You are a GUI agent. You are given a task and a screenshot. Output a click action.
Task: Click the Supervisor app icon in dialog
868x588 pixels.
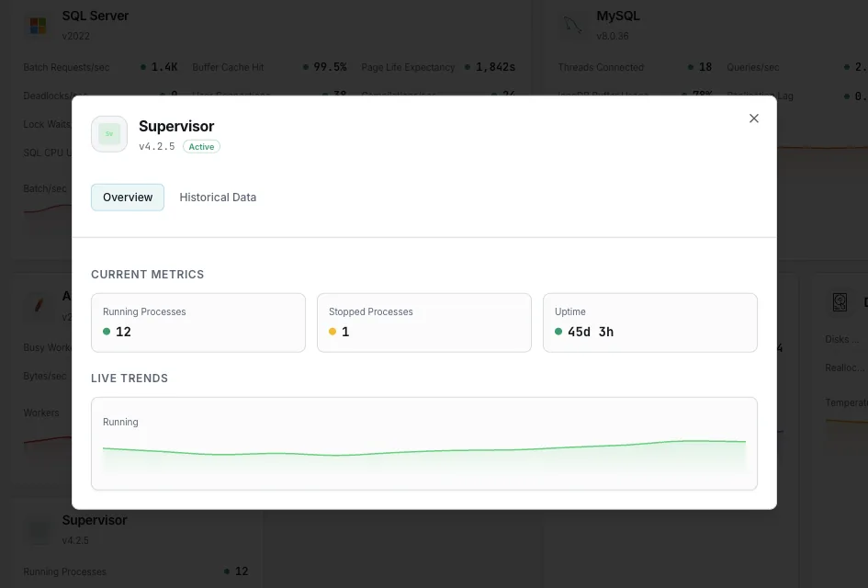[109, 134]
